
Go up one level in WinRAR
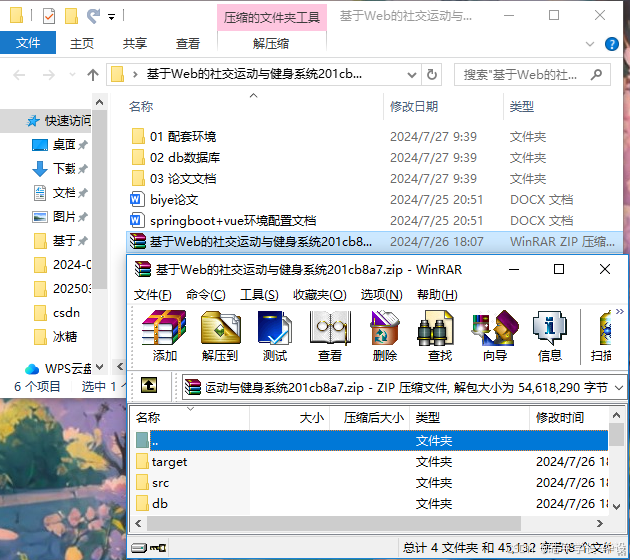point(149,386)
